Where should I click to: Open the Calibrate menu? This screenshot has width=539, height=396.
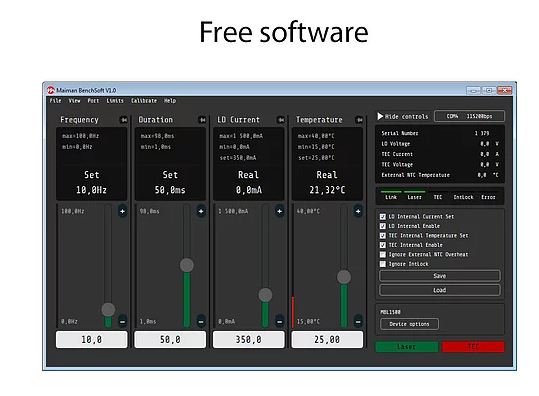coord(144,101)
